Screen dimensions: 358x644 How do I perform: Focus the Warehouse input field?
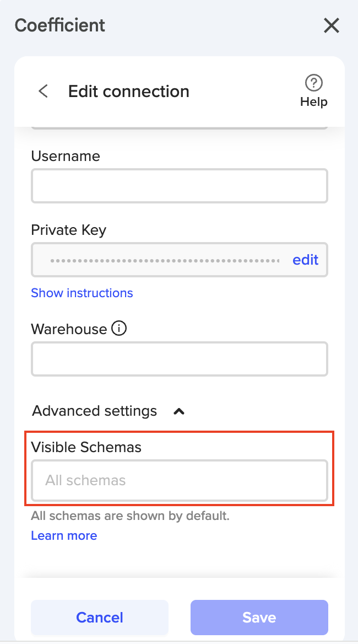[x=180, y=359]
